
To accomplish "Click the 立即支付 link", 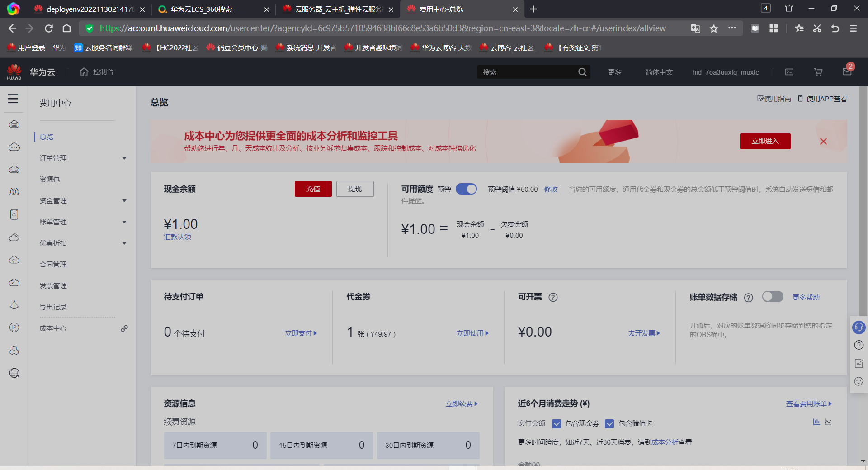I will pyautogui.click(x=301, y=333).
